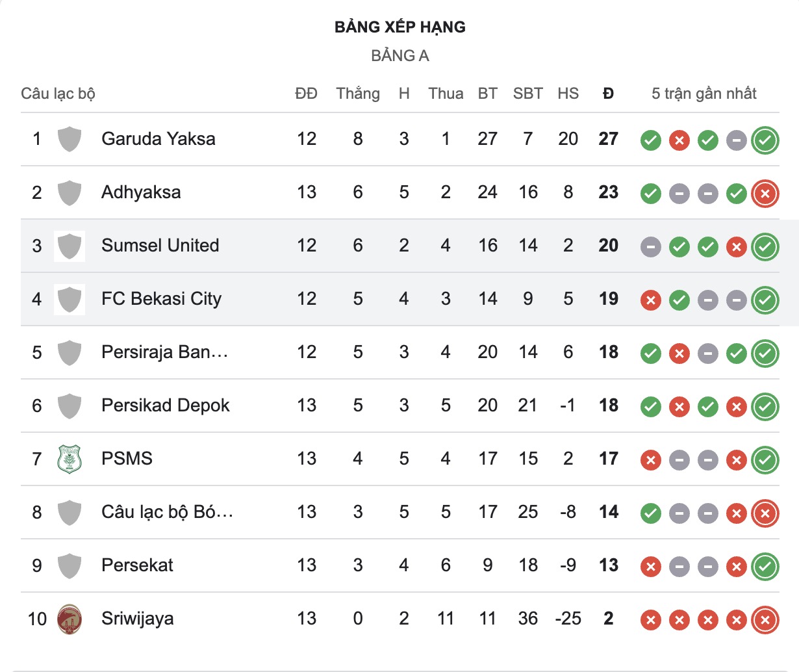Select the Persikad Depok crest icon
799x672 pixels.
click(70, 406)
